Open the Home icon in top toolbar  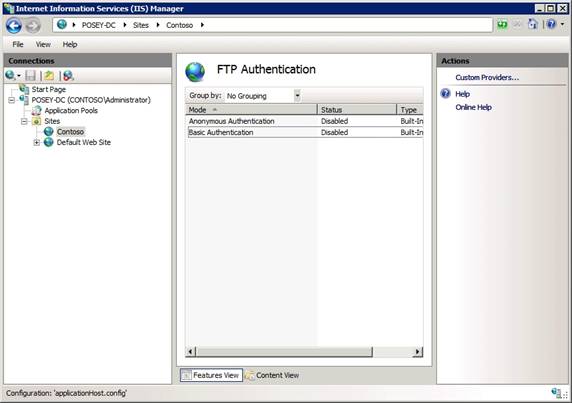(533, 24)
